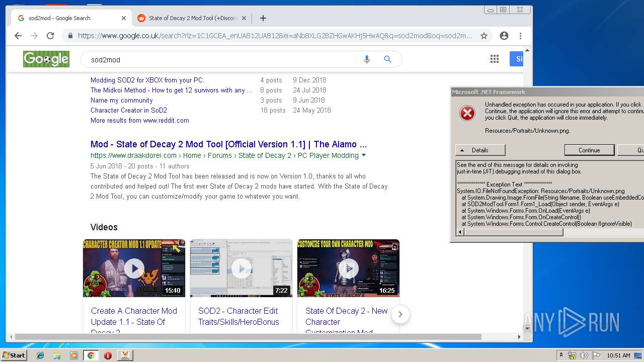Switch to the State of Decay 2 Mod Tool tab
This screenshot has height=362, width=644.
pyautogui.click(x=192, y=18)
